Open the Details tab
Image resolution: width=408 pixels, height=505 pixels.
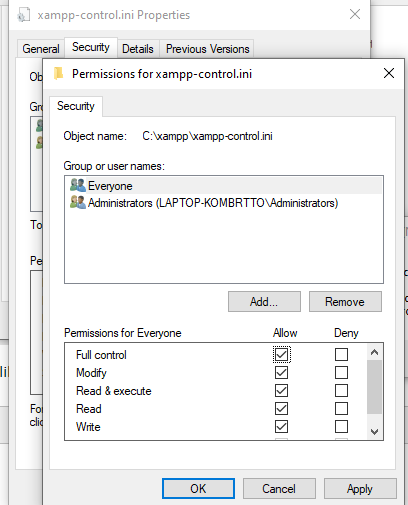coord(138,49)
